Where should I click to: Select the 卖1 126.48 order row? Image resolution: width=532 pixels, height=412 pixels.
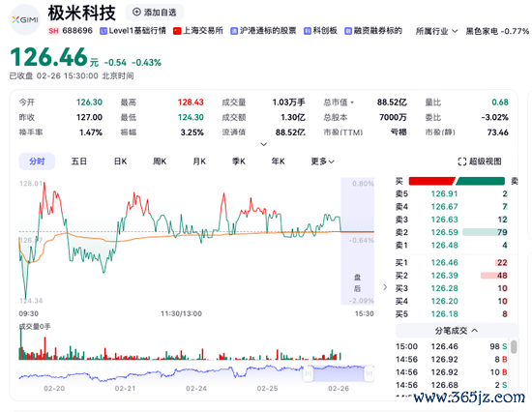[452, 246]
